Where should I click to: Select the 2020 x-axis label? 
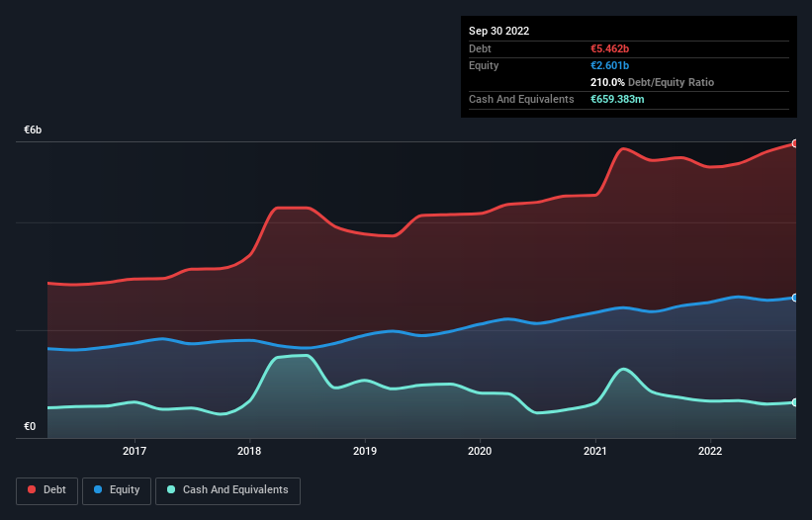click(x=480, y=451)
